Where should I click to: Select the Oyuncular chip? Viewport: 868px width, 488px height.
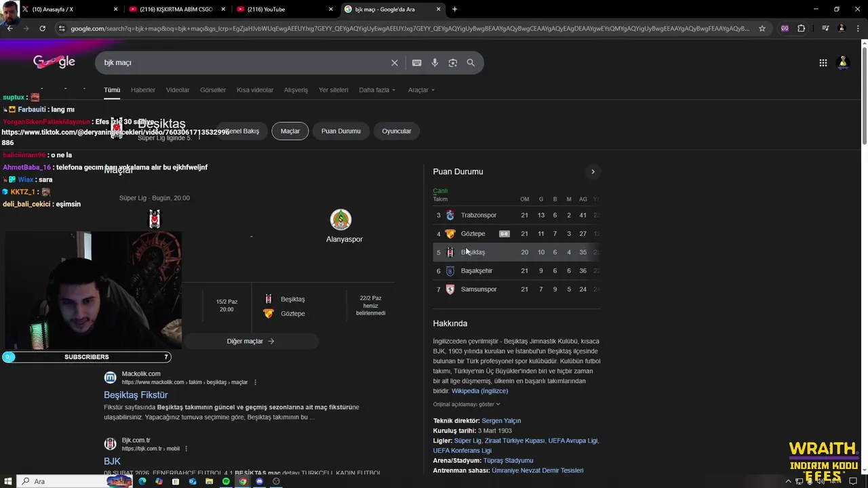click(x=397, y=131)
